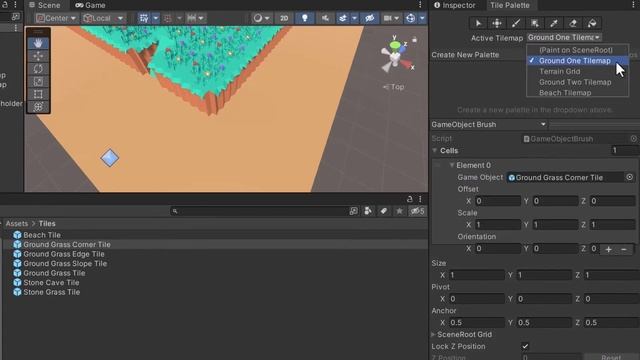Toggle the Lock Z Position checkbox
This screenshot has height=360, width=640.
pos(525,346)
